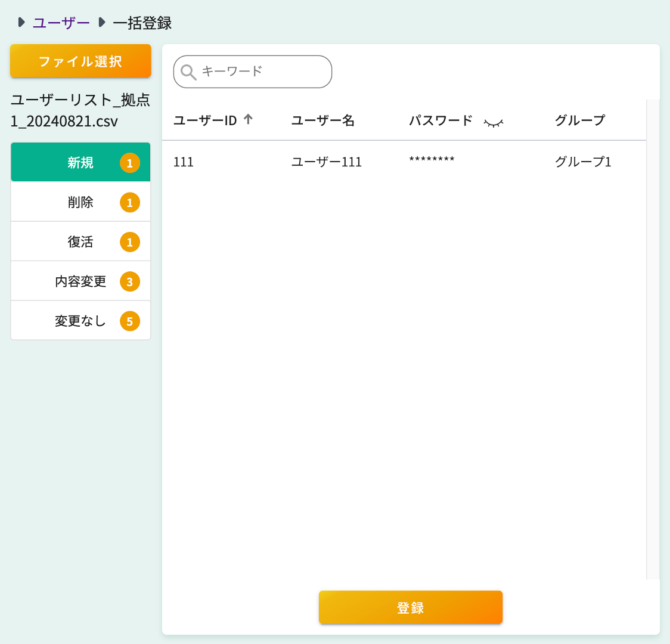
Task: Open the 復活 category list
Action: (x=80, y=241)
